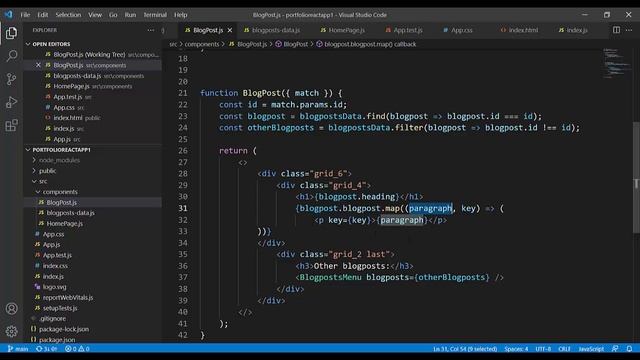Image resolution: width=640 pixels, height=360 pixels.
Task: Switch to the index.js tab
Action: click(x=573, y=30)
